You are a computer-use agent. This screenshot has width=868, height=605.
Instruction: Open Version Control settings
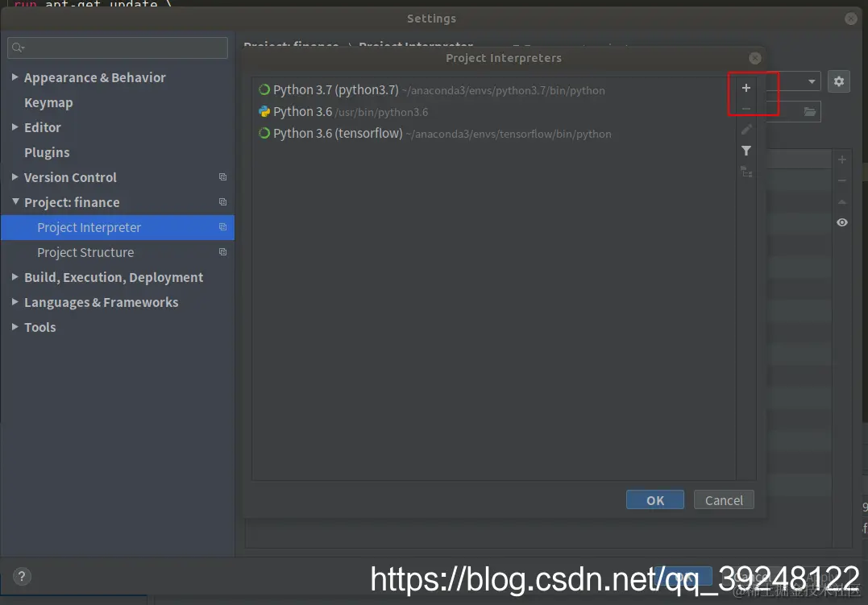(x=70, y=177)
